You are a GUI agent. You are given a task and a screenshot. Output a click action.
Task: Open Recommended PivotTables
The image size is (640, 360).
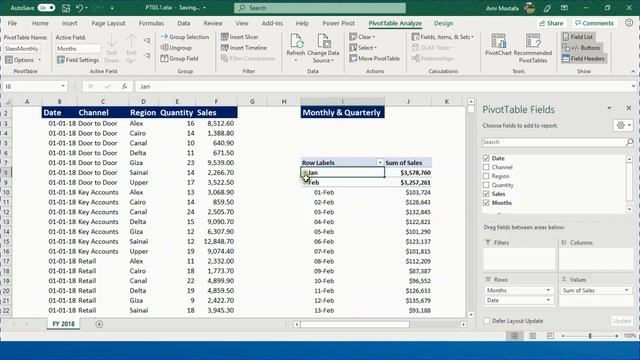click(533, 48)
